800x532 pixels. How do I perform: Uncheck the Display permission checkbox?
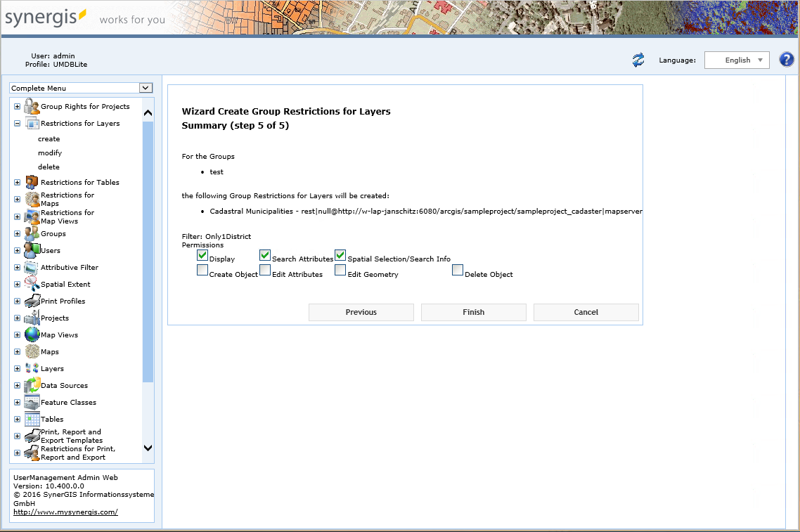point(202,254)
